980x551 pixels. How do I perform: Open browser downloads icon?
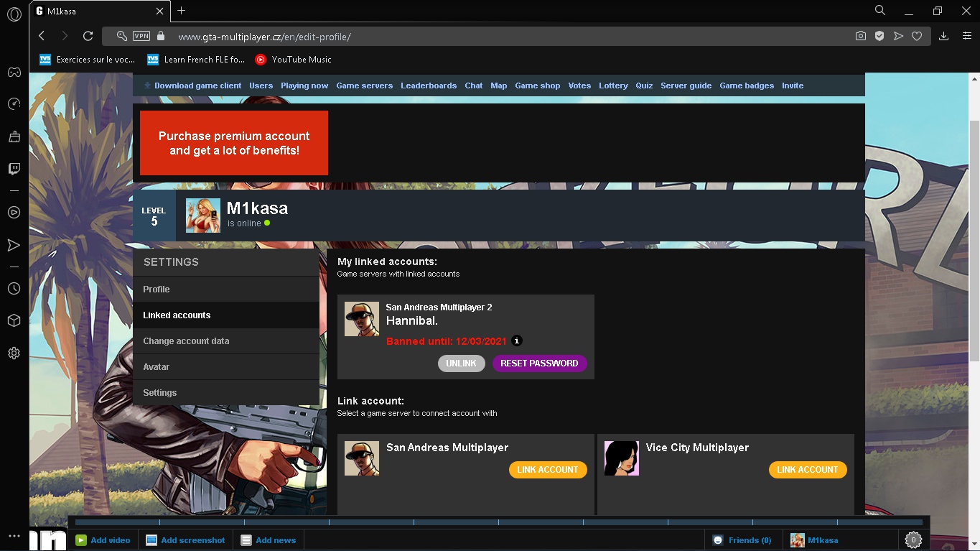click(x=944, y=36)
